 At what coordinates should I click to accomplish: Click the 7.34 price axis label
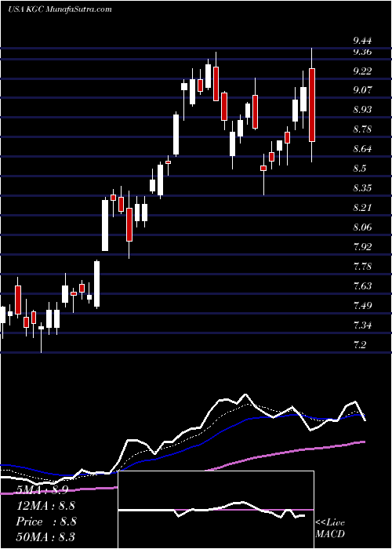362,326
